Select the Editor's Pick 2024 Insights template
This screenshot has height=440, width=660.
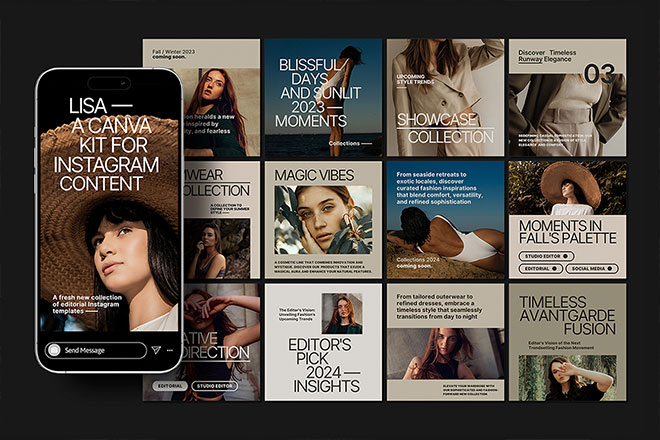(x=323, y=342)
